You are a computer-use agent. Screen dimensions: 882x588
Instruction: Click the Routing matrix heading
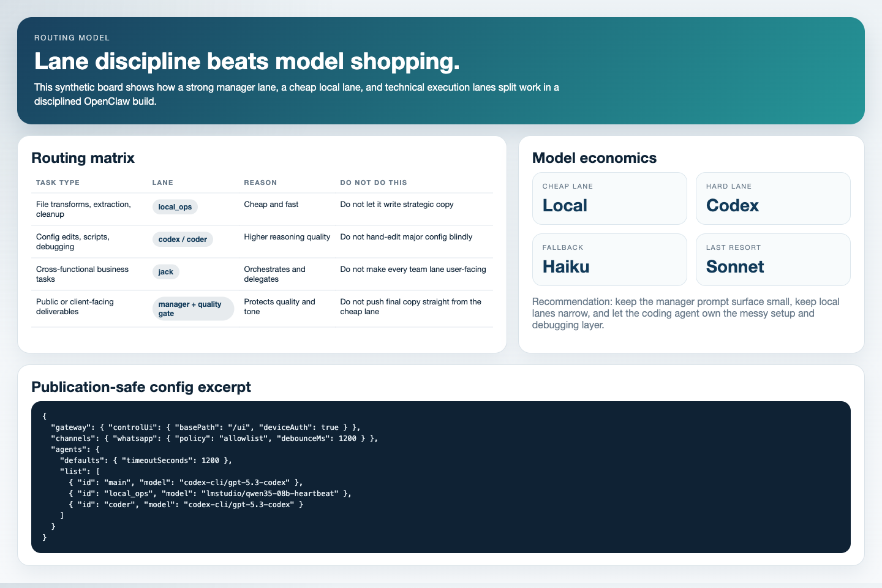click(x=83, y=158)
